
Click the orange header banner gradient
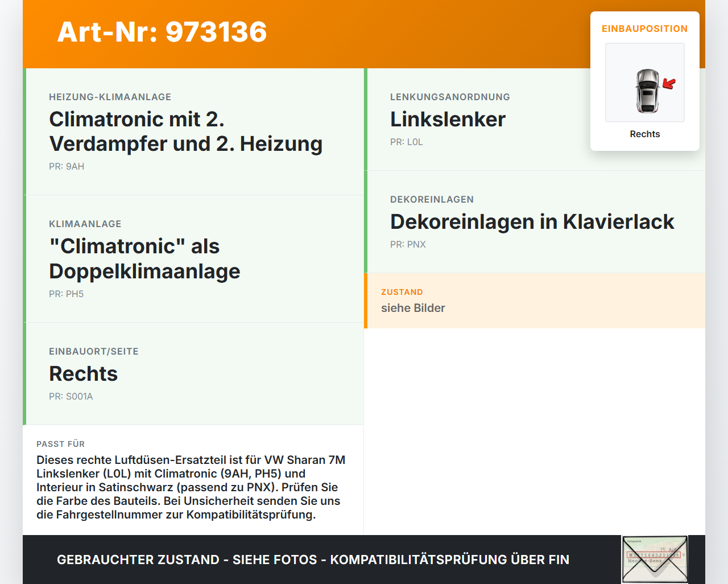398,33
